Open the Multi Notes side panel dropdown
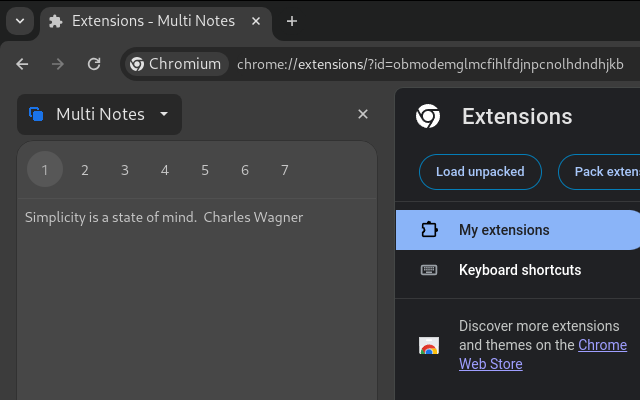The image size is (640, 400). coord(100,114)
